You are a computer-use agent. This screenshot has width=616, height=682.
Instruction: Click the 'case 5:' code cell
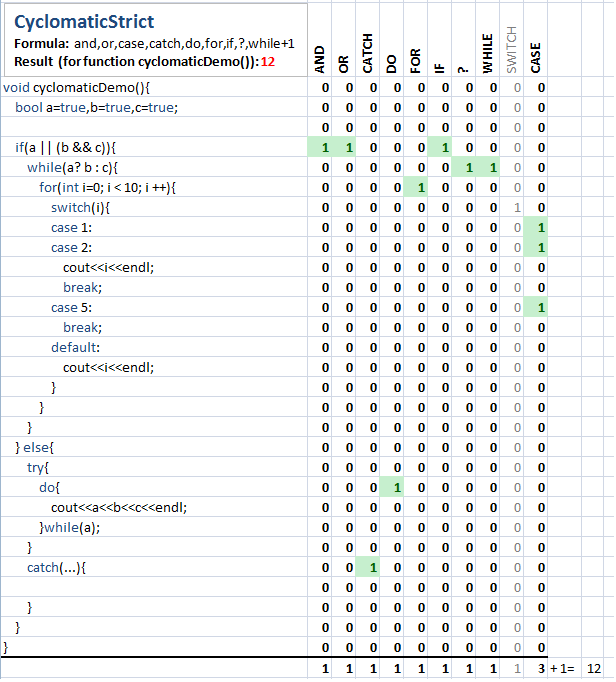pyautogui.click(x=154, y=308)
